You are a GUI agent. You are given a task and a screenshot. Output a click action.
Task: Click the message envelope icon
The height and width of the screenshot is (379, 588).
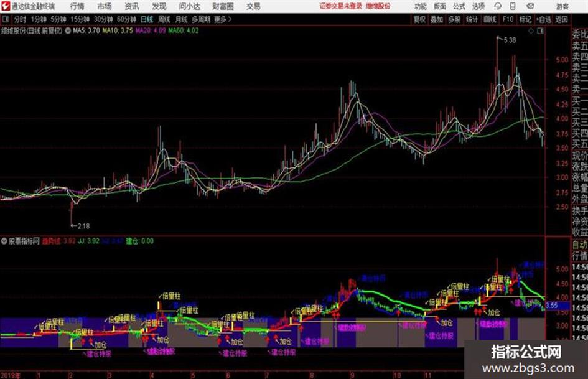(x=530, y=6)
